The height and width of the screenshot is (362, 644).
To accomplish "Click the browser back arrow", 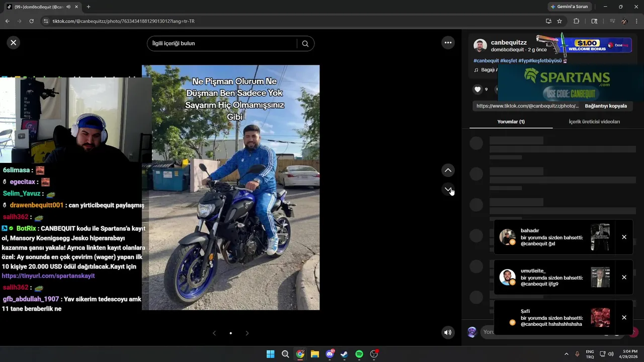I will 7,21.
